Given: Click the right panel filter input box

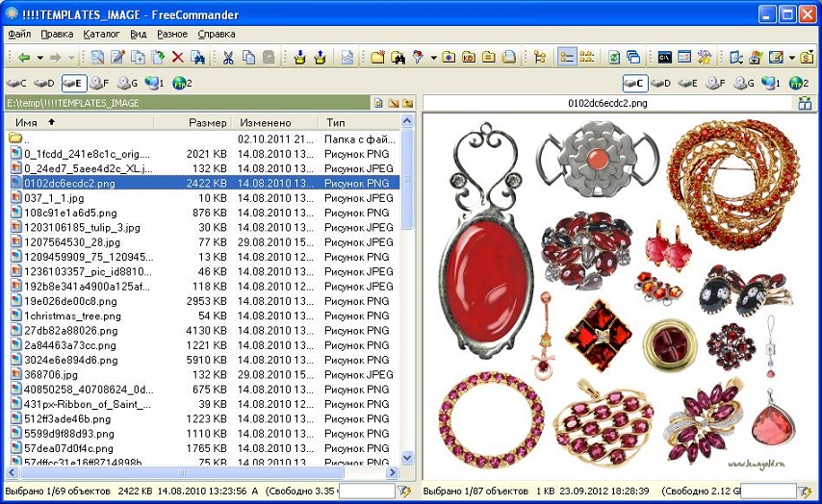Looking at the screenshot, I should click(768, 491).
